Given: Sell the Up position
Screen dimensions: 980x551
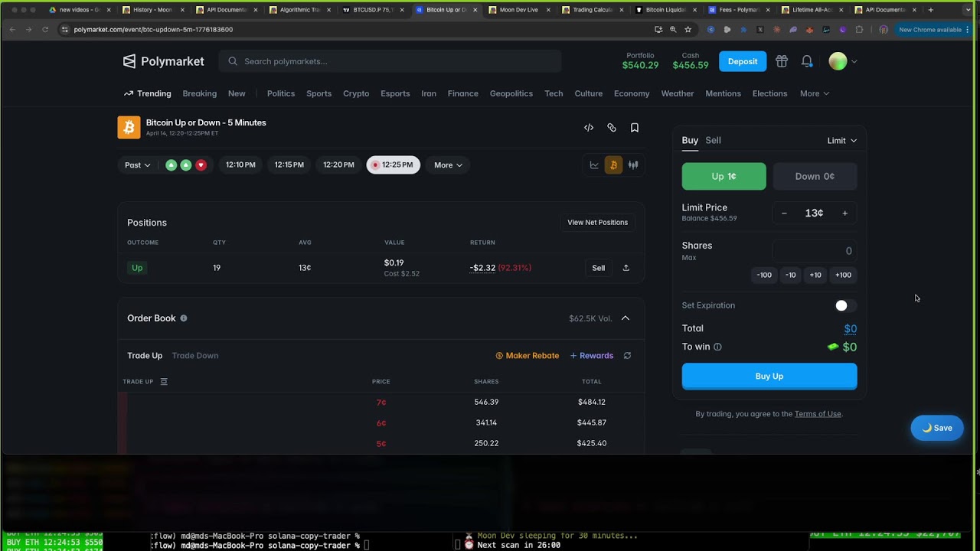Looking at the screenshot, I should [599, 268].
